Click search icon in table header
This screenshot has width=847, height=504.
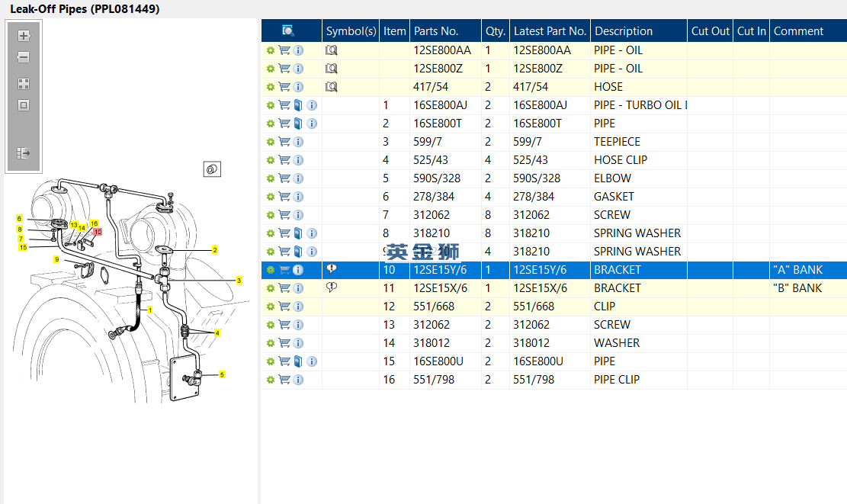288,30
